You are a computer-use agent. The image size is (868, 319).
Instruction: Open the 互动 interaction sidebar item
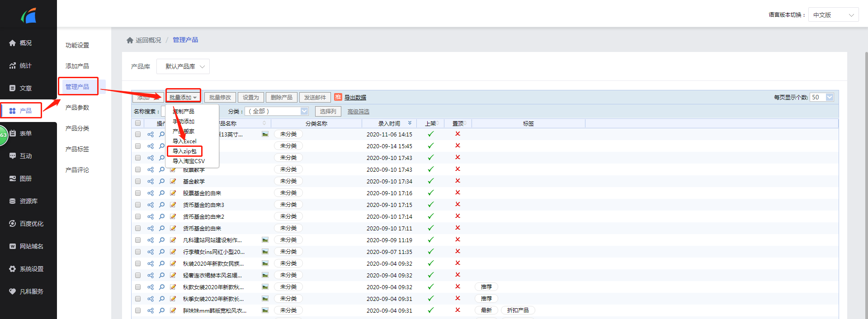[20, 156]
